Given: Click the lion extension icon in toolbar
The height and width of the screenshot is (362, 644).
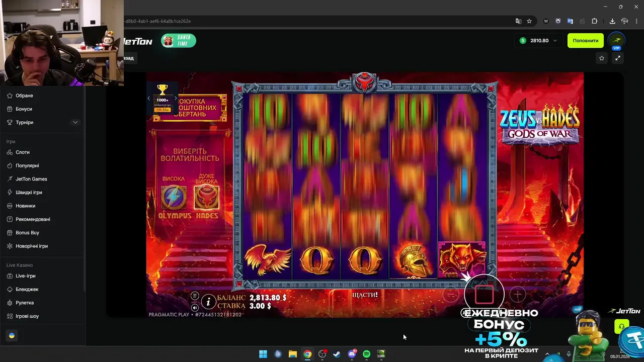Looking at the screenshot, I should (558, 21).
